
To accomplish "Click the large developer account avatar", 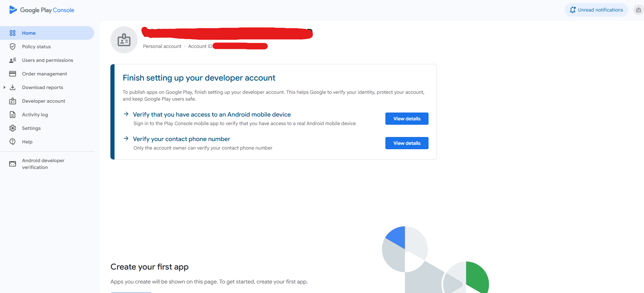I will [124, 40].
